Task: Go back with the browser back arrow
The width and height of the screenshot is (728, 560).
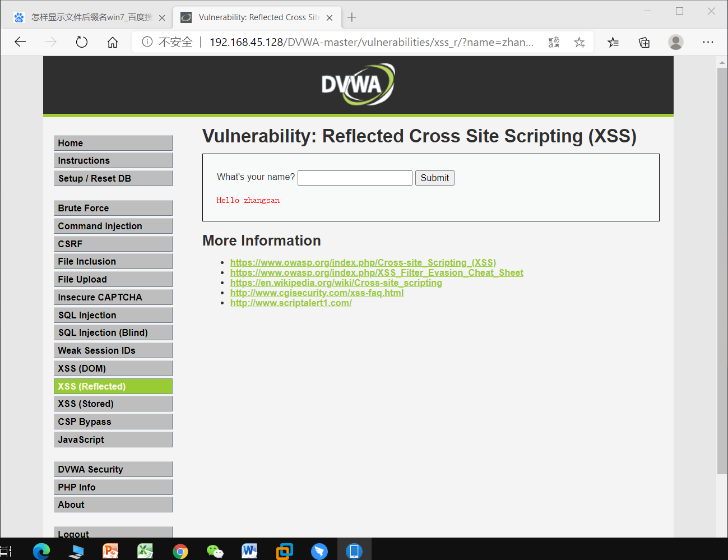Action: pyautogui.click(x=20, y=42)
